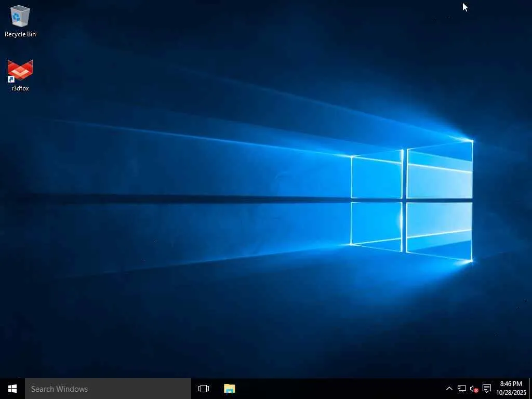Click the muted volume tray icon
The image size is (532, 399).
click(x=474, y=389)
